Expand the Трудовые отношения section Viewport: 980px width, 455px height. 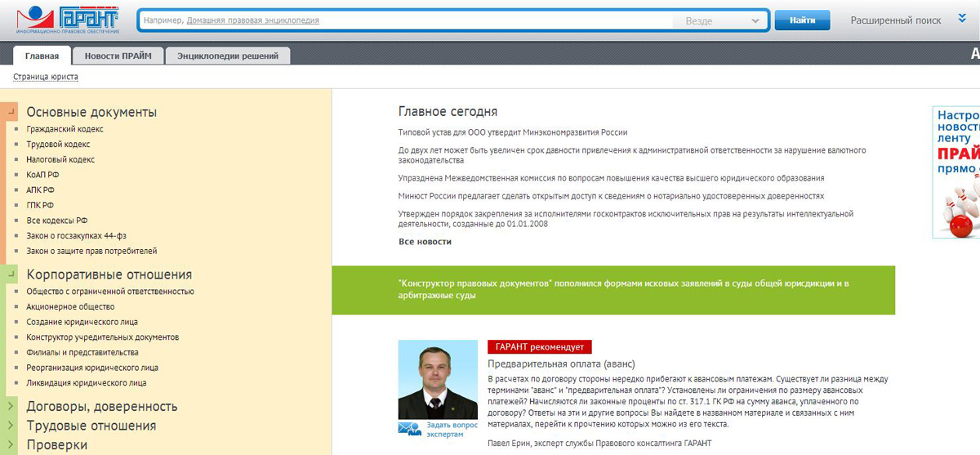11,426
